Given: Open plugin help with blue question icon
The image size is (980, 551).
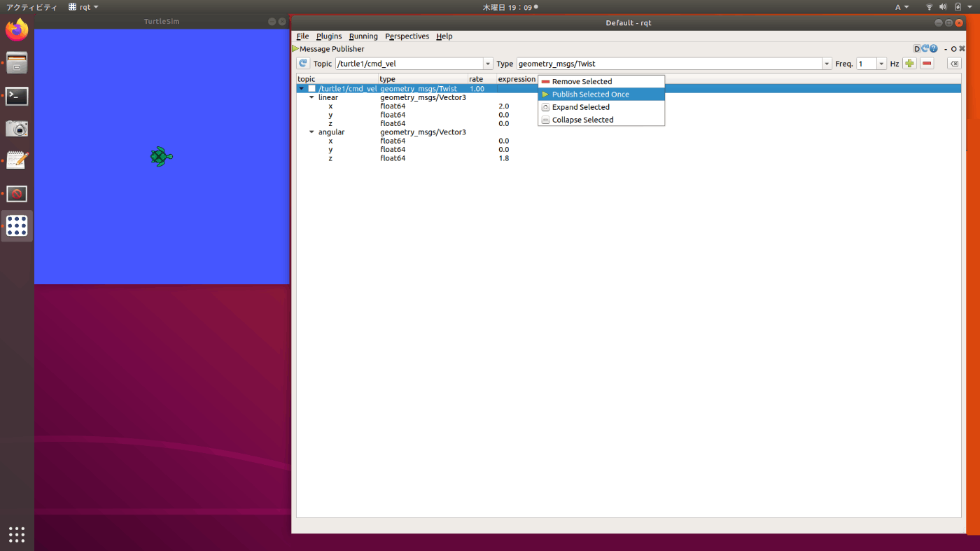Looking at the screenshot, I should (934, 49).
